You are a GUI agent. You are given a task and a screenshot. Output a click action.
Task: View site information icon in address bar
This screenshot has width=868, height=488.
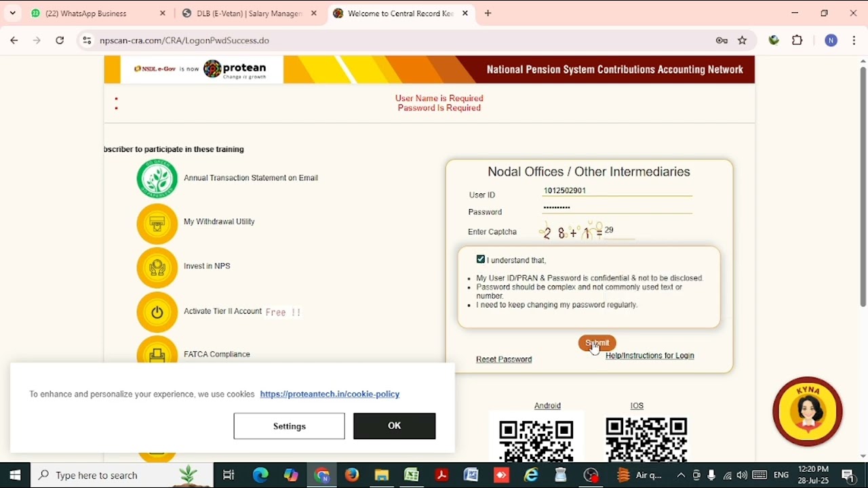tap(87, 41)
